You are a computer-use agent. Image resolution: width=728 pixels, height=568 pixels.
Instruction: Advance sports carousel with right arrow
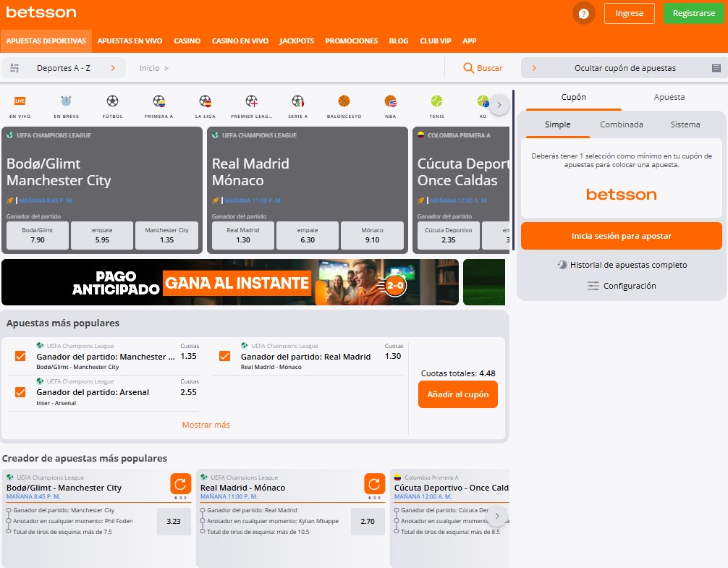click(x=499, y=105)
